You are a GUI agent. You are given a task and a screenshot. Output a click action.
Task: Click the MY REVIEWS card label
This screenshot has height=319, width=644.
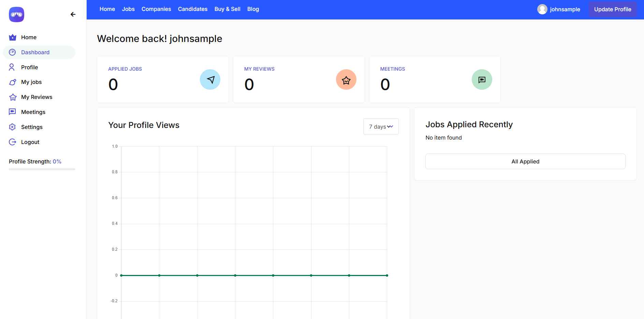[259, 69]
